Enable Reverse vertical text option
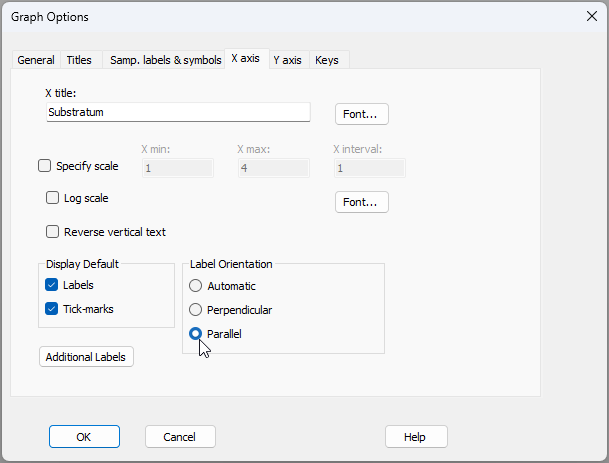The image size is (609, 463). (x=53, y=232)
